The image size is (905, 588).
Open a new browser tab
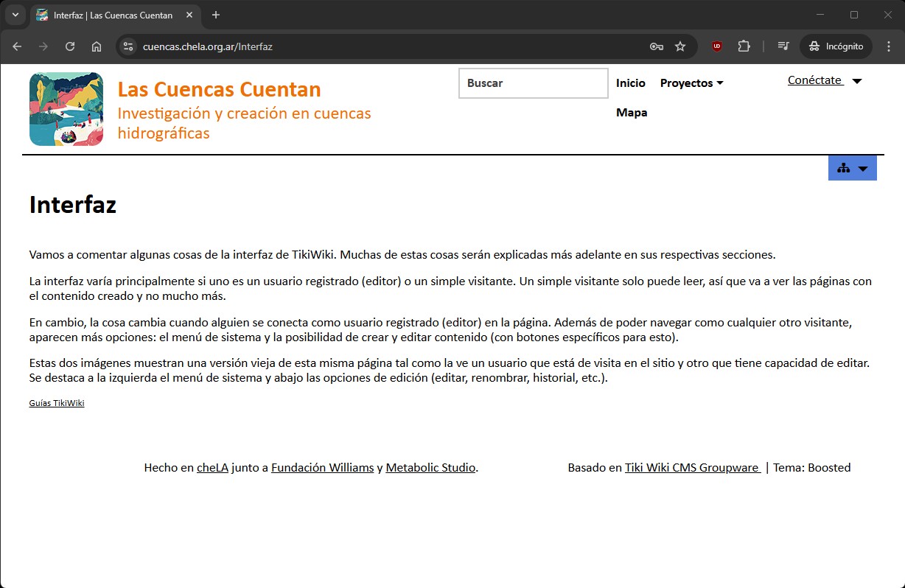pyautogui.click(x=216, y=15)
